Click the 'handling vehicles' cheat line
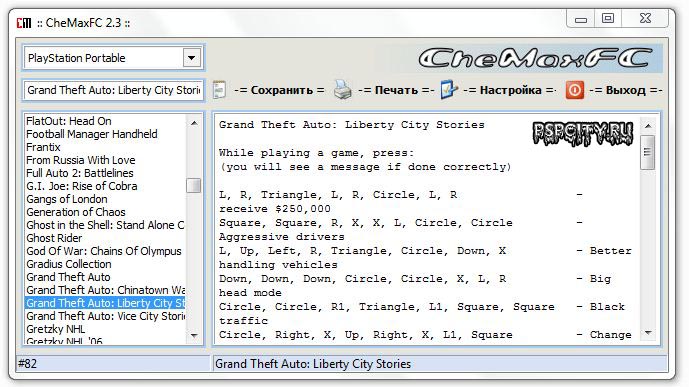 [278, 265]
